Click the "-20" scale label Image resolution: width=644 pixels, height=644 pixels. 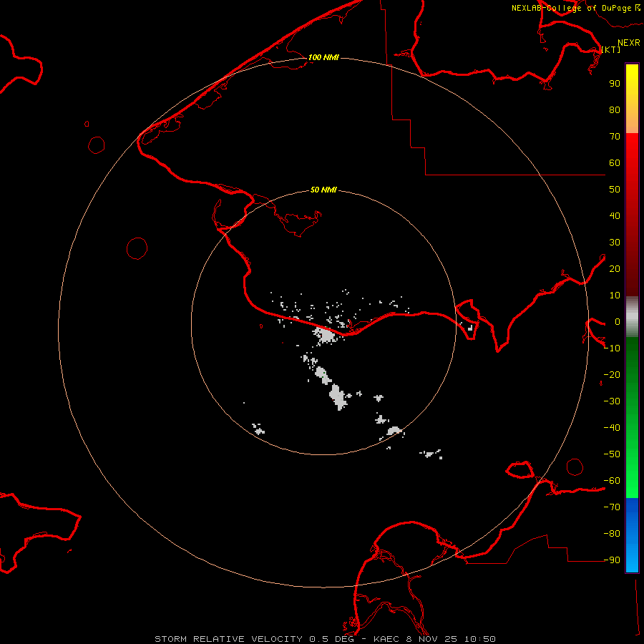(612, 374)
